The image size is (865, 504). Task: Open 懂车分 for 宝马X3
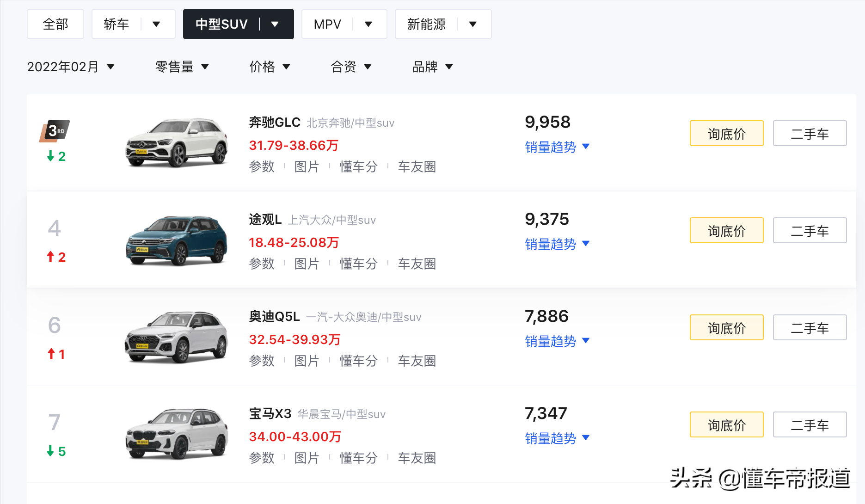click(359, 458)
